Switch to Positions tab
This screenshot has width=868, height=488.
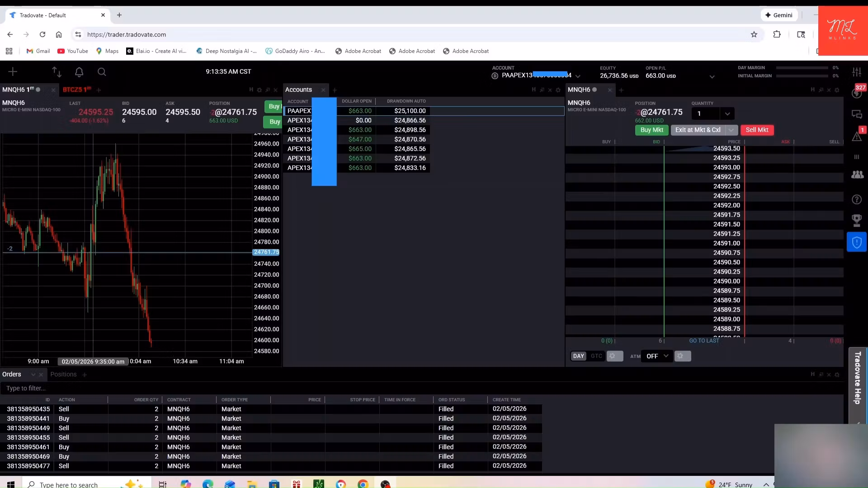pyautogui.click(x=63, y=374)
